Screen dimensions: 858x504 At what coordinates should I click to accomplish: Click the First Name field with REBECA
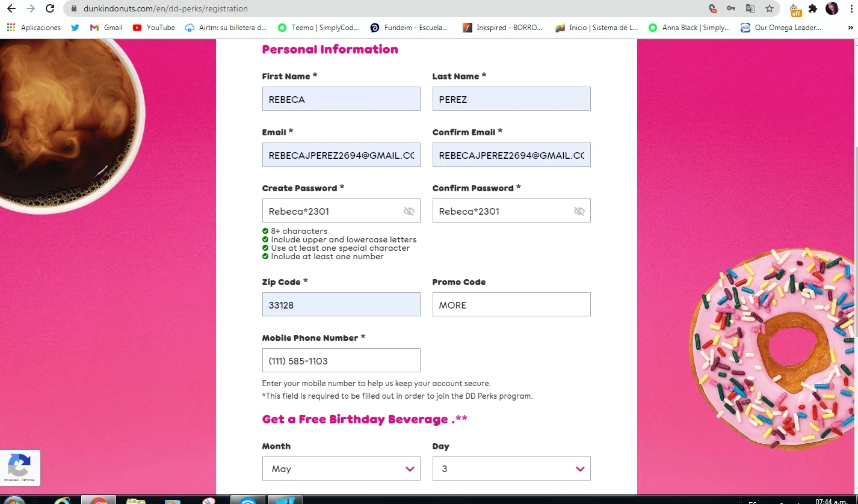[341, 99]
